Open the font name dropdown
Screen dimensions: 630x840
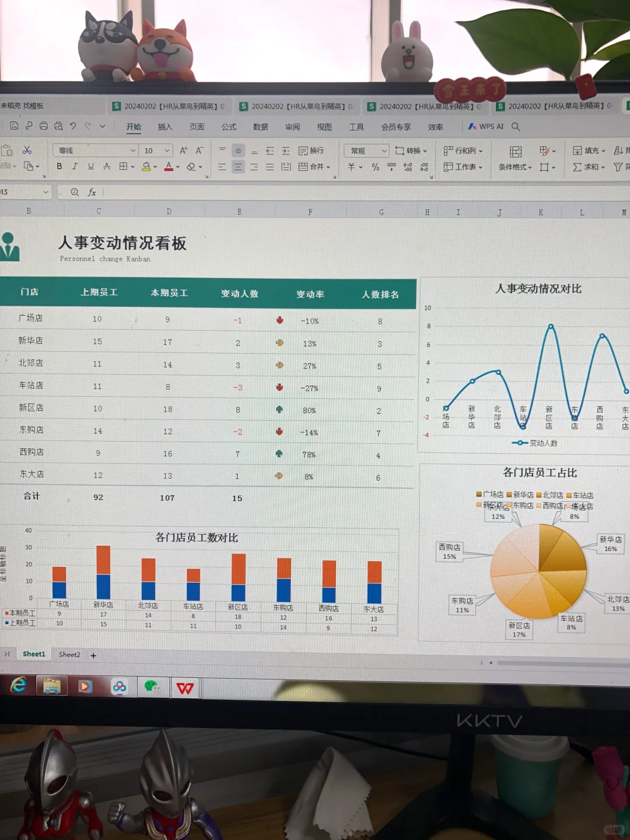click(x=95, y=150)
